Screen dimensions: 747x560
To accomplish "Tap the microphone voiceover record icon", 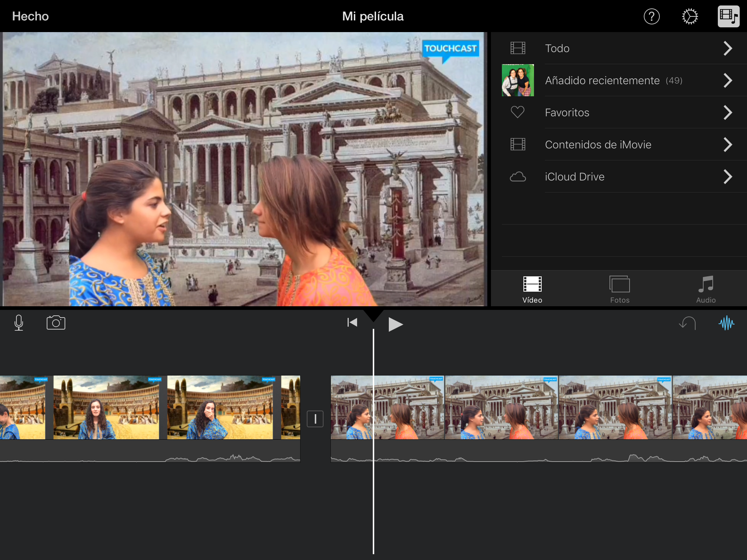I will (19, 323).
